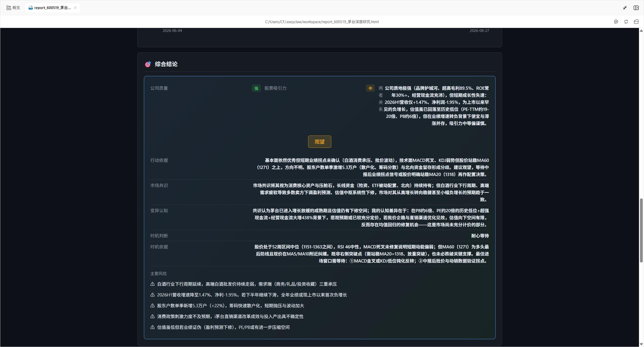Click the 变异认知 label
This screenshot has height=347, width=644.
tap(159, 211)
